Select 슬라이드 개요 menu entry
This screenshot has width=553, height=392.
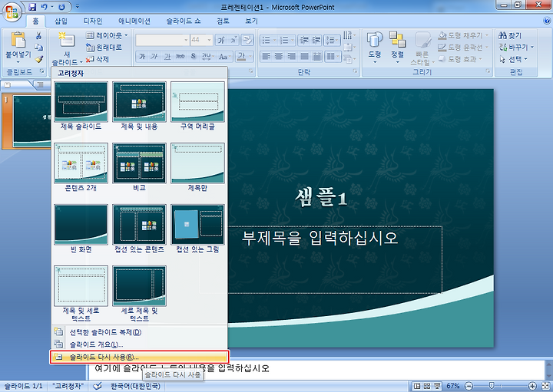139,344
